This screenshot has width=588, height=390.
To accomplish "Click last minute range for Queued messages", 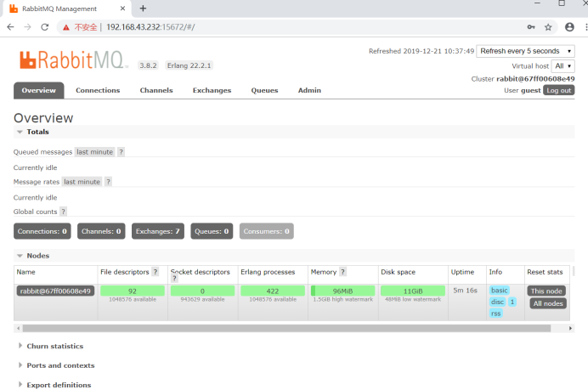I will point(94,152).
